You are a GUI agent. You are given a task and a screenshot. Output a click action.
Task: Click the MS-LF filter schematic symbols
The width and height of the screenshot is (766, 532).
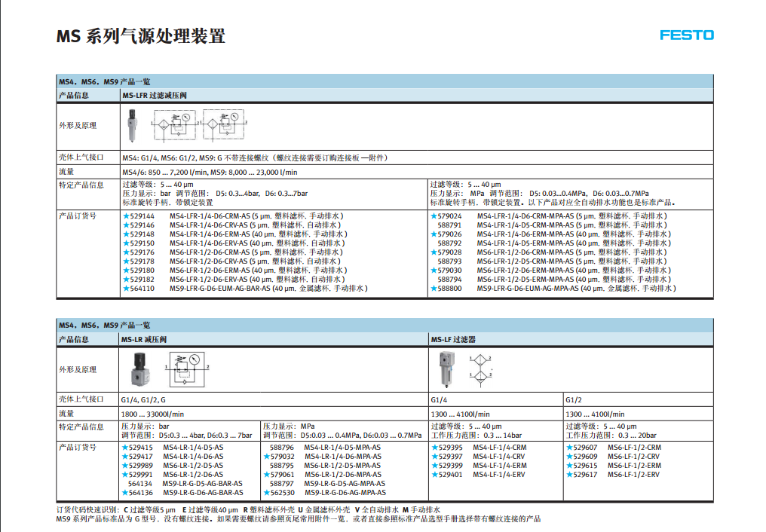click(481, 371)
